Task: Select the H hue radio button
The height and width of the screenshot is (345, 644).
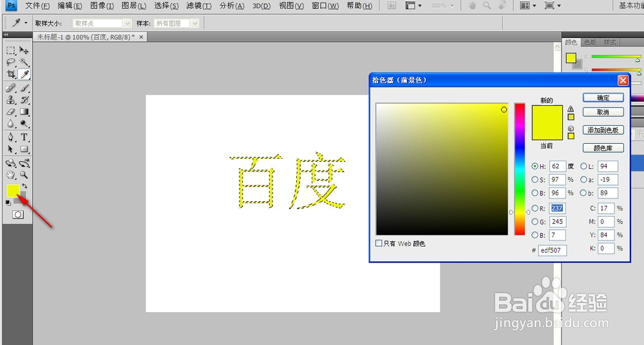Action: [535, 166]
